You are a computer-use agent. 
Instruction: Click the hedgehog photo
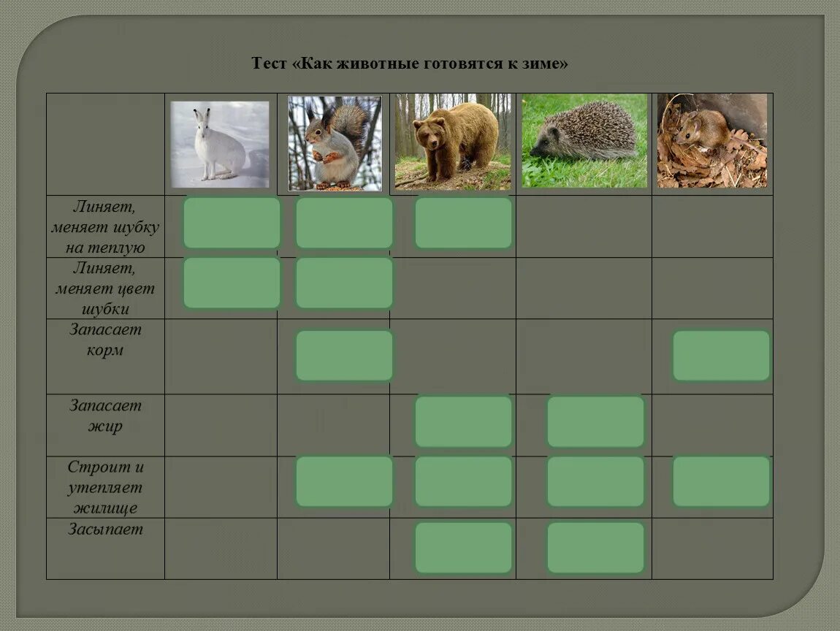(584, 141)
